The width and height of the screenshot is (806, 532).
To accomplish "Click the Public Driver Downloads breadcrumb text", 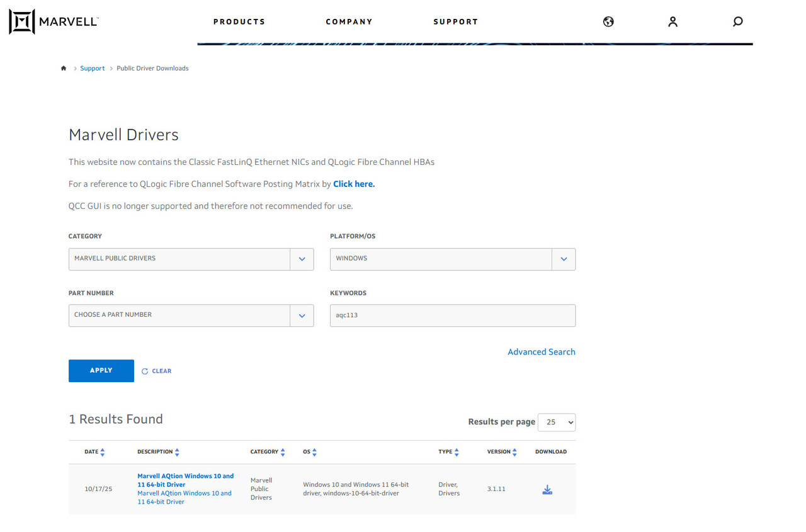I will coord(152,68).
